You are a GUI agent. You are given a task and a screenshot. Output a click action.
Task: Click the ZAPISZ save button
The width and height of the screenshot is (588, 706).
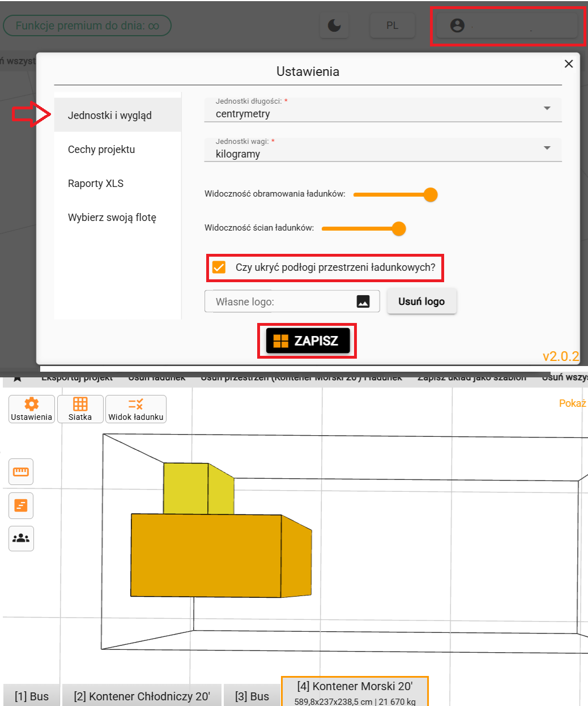coord(308,341)
